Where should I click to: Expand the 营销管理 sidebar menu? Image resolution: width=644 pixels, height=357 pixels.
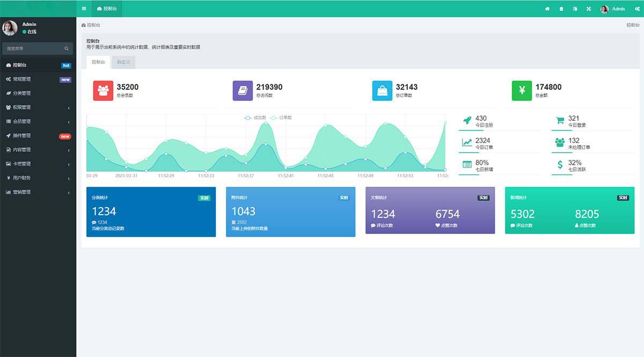tap(38, 192)
